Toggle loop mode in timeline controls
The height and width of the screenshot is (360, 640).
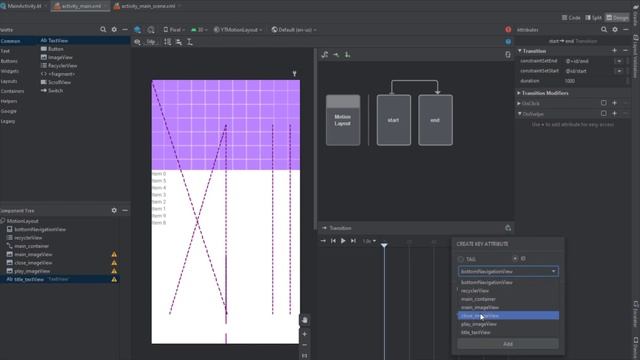tap(323, 241)
